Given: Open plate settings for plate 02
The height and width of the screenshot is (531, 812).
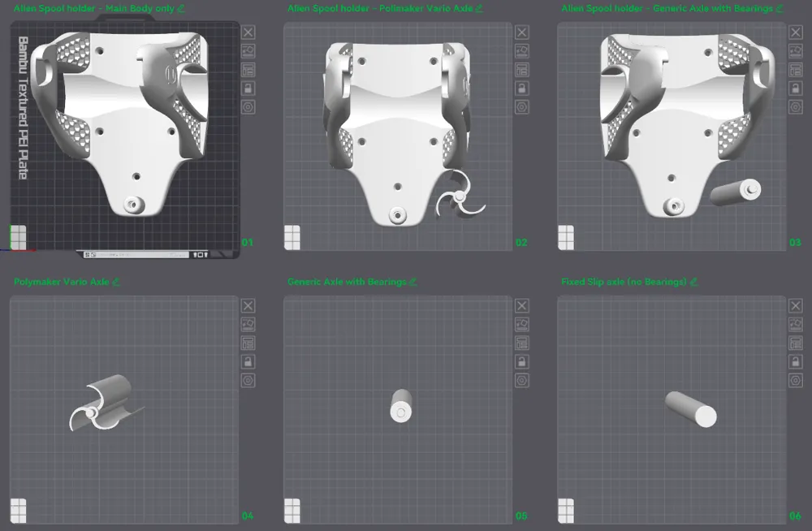Looking at the screenshot, I should 522,107.
